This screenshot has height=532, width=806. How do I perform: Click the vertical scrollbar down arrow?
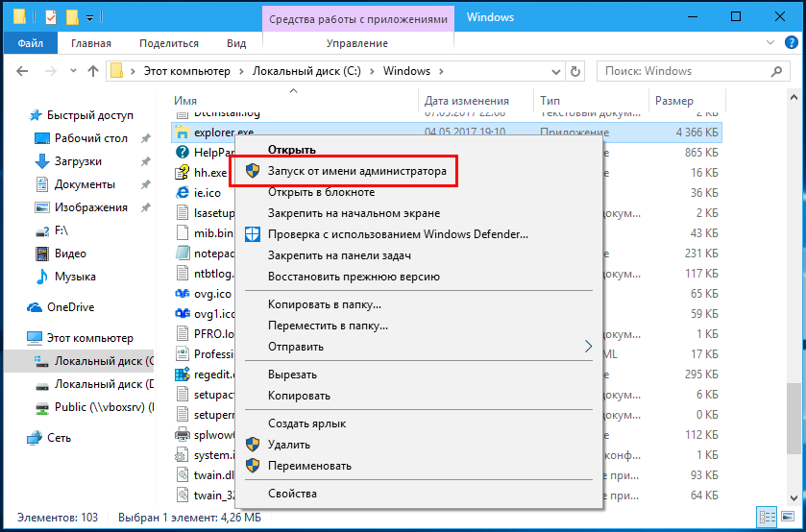(794, 497)
